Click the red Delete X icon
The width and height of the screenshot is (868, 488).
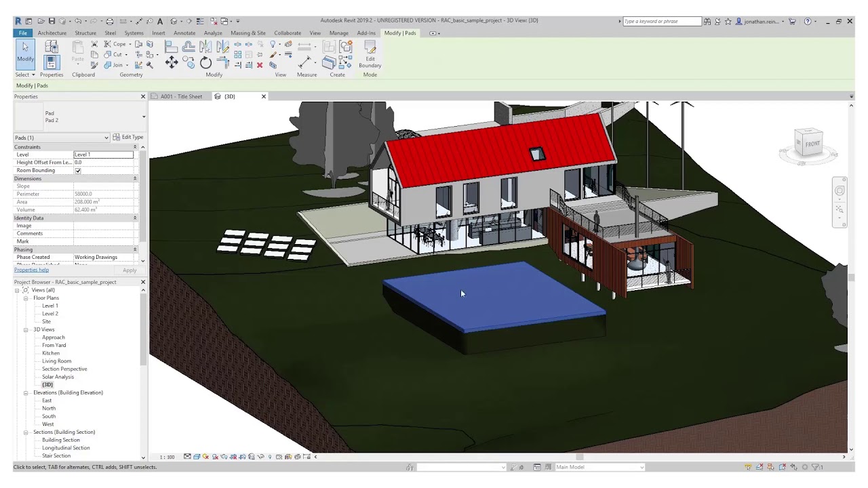(260, 65)
